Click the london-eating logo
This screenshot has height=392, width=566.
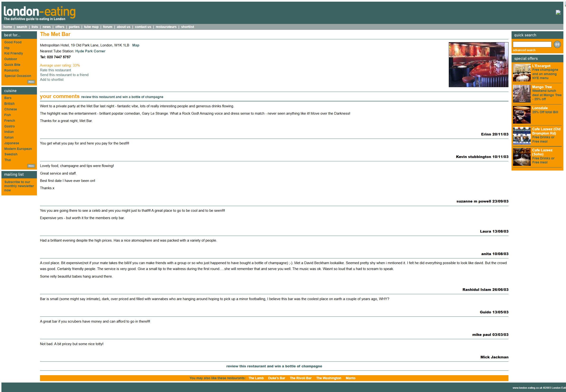click(x=40, y=13)
